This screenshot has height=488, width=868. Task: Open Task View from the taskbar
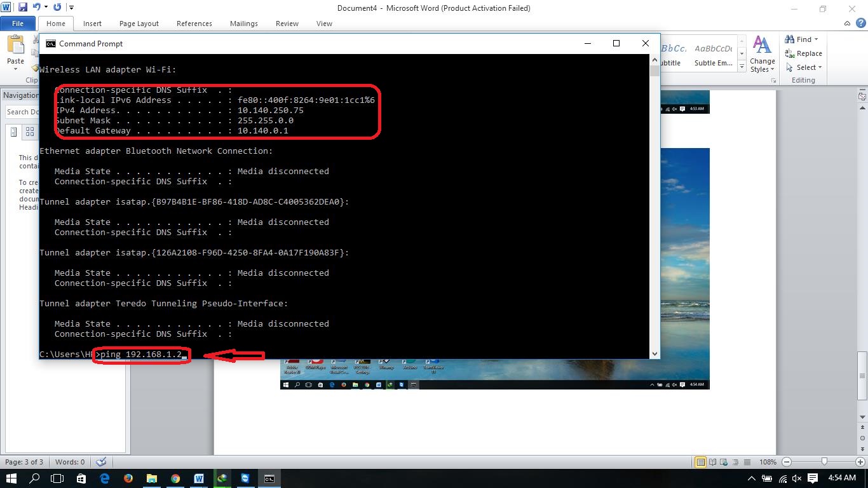click(x=58, y=478)
